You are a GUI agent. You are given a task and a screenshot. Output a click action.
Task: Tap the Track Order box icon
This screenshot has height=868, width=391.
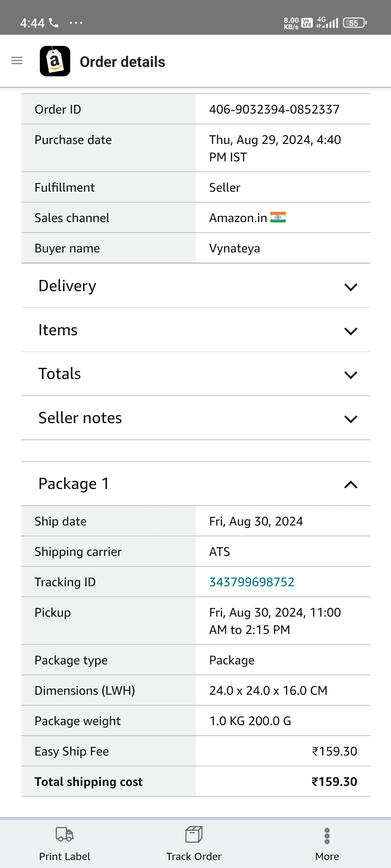[x=194, y=834]
